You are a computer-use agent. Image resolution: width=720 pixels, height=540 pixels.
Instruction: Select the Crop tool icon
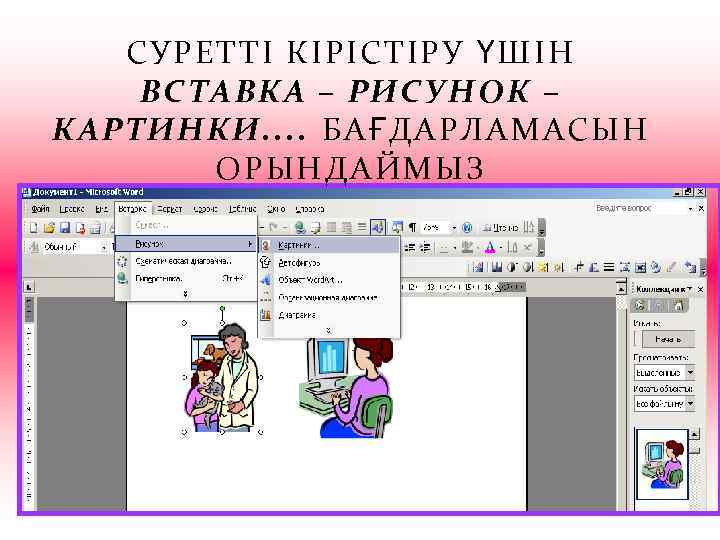pos(578,267)
